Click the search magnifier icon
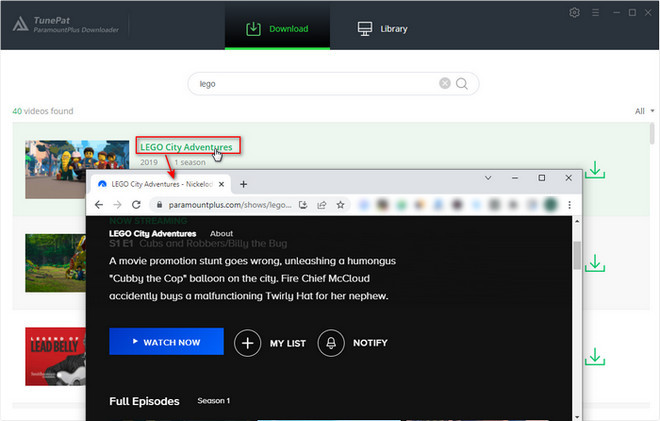660x421 pixels. click(462, 84)
